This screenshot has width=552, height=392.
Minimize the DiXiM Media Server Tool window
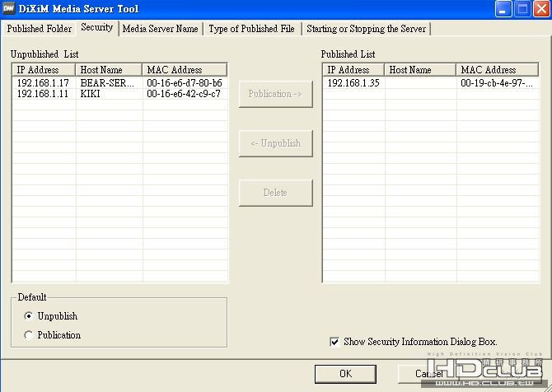[503, 9]
